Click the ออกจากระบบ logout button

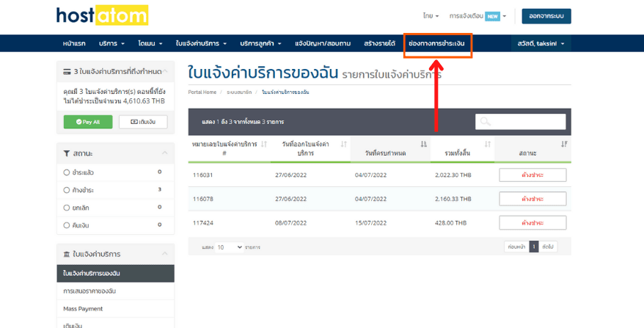[x=546, y=16]
